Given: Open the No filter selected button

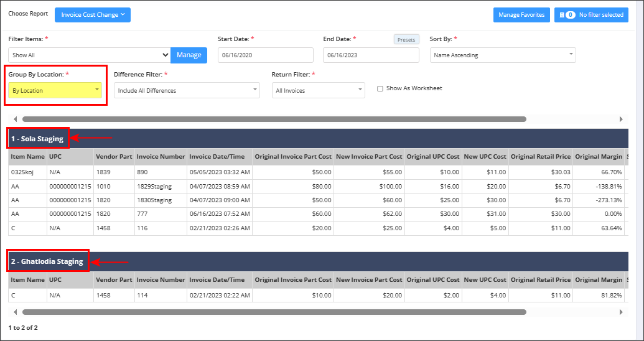Looking at the screenshot, I should click(591, 15).
